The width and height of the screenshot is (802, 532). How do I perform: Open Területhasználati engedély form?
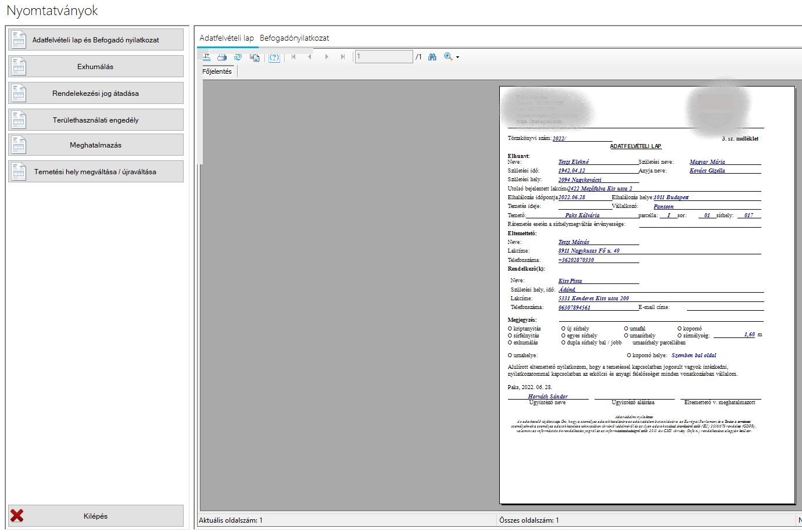96,120
